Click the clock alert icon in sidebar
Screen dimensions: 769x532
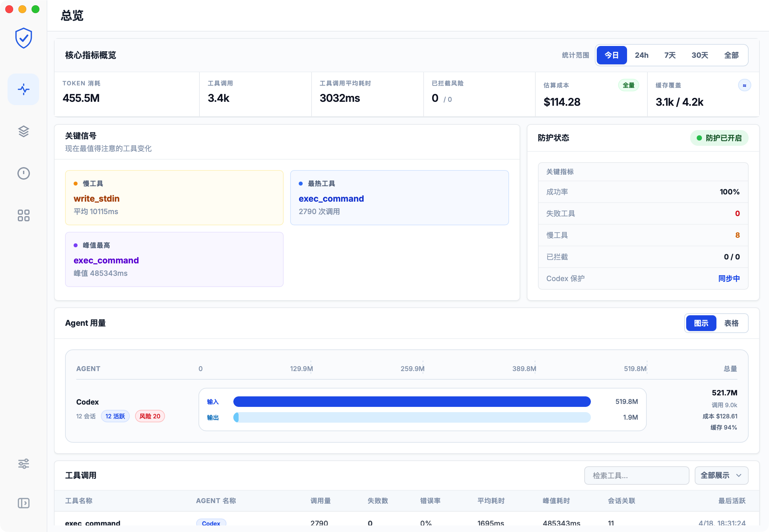click(x=23, y=173)
